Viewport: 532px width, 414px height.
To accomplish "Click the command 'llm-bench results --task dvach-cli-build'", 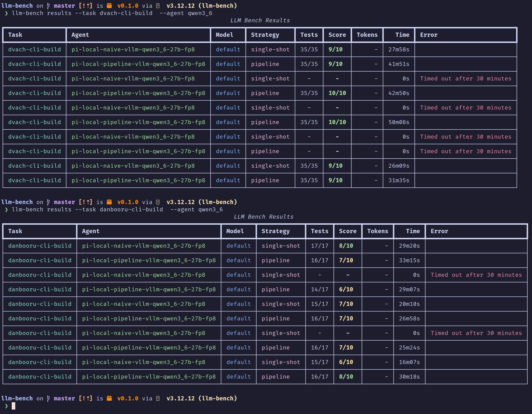I will (82, 13).
